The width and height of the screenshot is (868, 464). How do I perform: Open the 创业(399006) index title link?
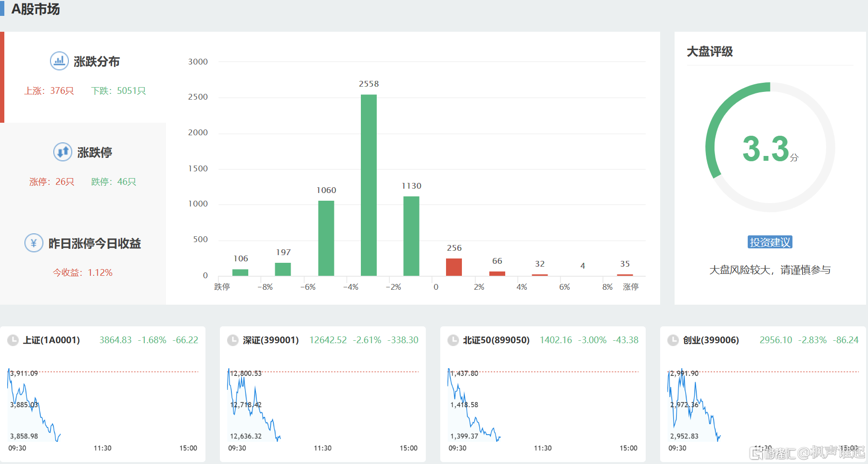(711, 340)
